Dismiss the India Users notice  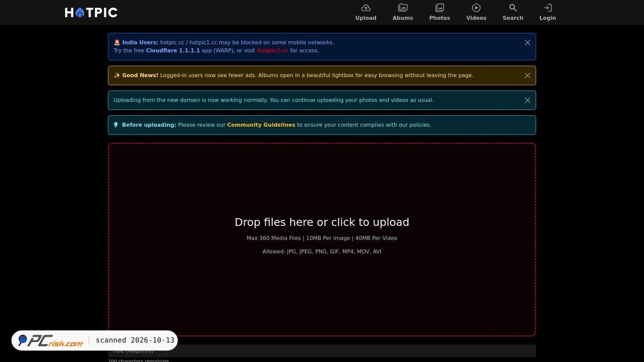pyautogui.click(x=527, y=43)
